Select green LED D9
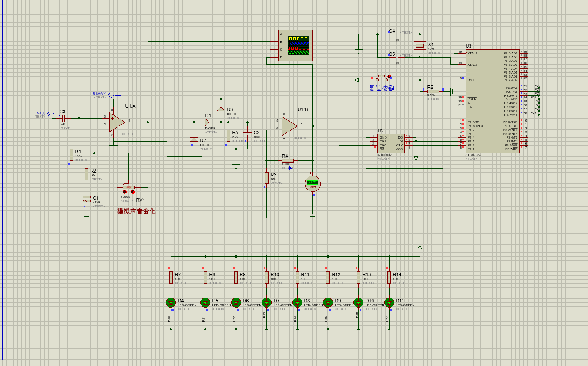588x366 pixels. (328, 302)
